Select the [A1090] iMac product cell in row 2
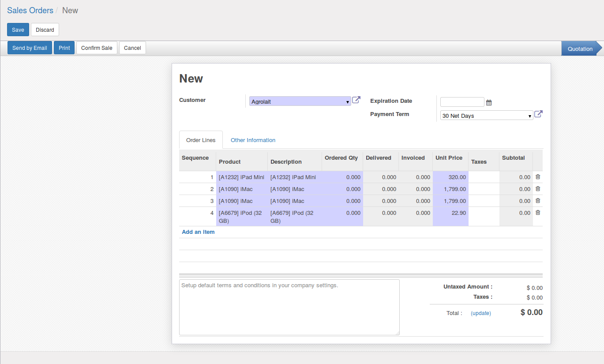The image size is (604, 364). click(x=242, y=189)
